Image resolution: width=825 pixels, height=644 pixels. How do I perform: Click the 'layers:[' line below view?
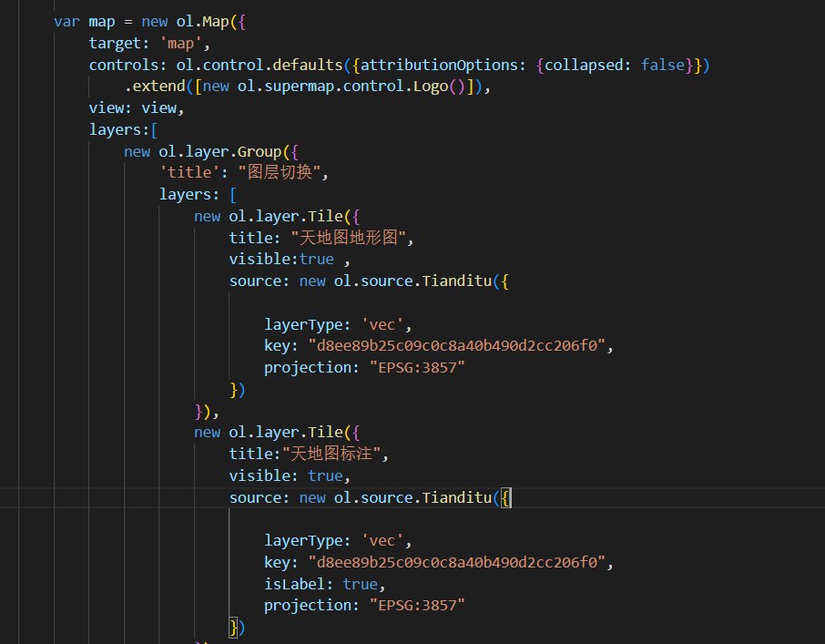pyautogui.click(x=123, y=129)
